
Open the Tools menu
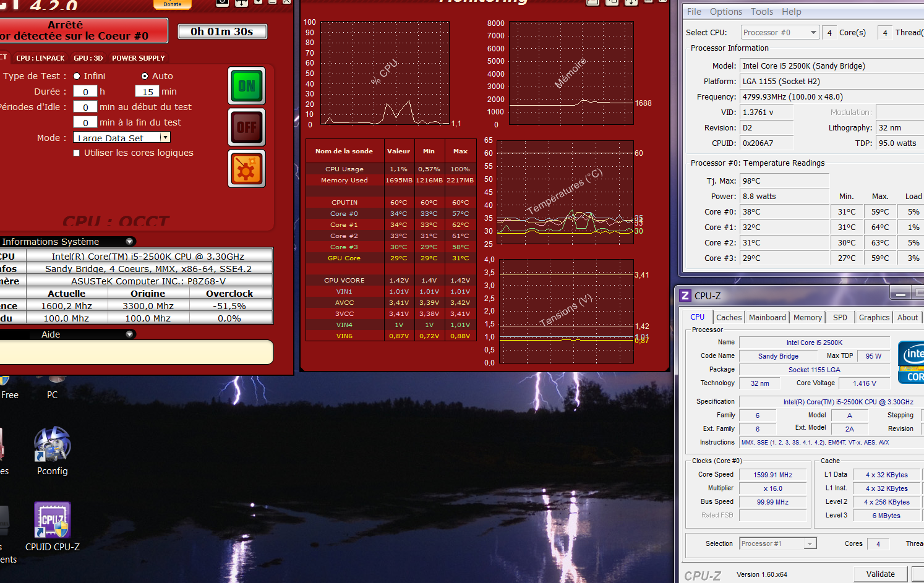click(x=761, y=12)
